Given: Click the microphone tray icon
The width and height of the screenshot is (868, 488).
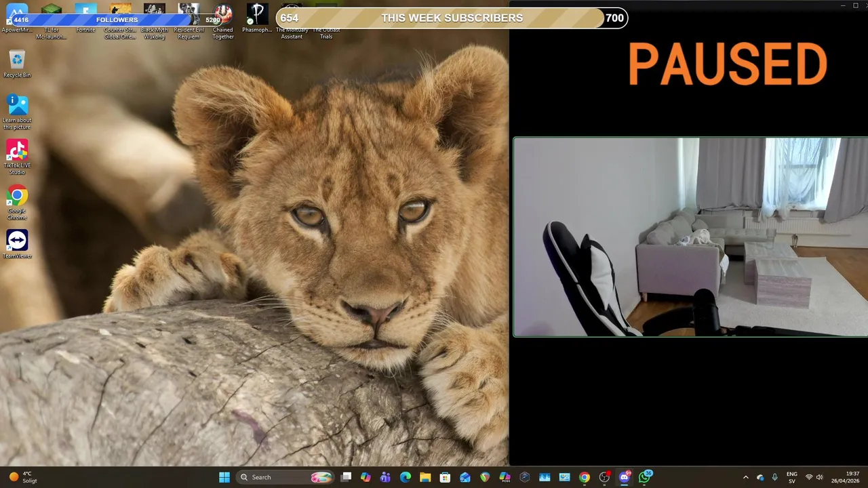Looking at the screenshot, I should (x=774, y=477).
